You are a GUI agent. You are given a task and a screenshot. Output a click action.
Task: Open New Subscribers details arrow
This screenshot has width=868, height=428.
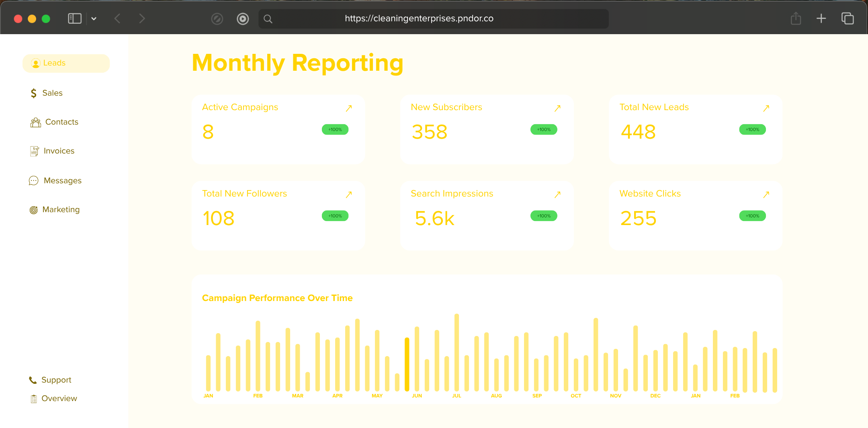click(x=557, y=108)
